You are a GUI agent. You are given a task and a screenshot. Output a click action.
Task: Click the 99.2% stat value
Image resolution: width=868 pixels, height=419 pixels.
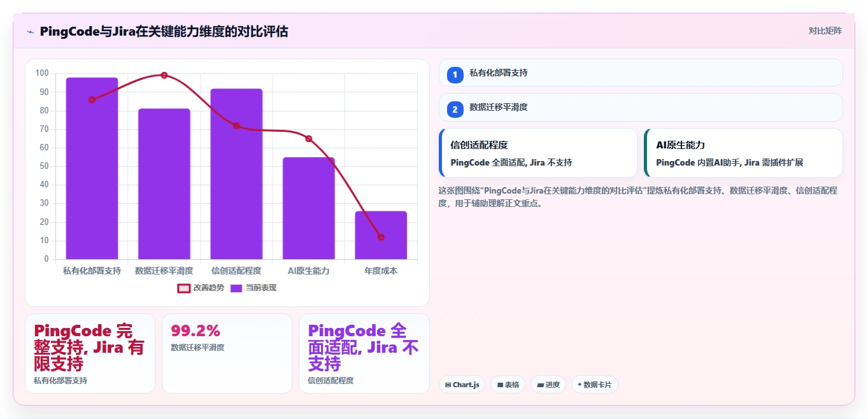[x=196, y=331]
